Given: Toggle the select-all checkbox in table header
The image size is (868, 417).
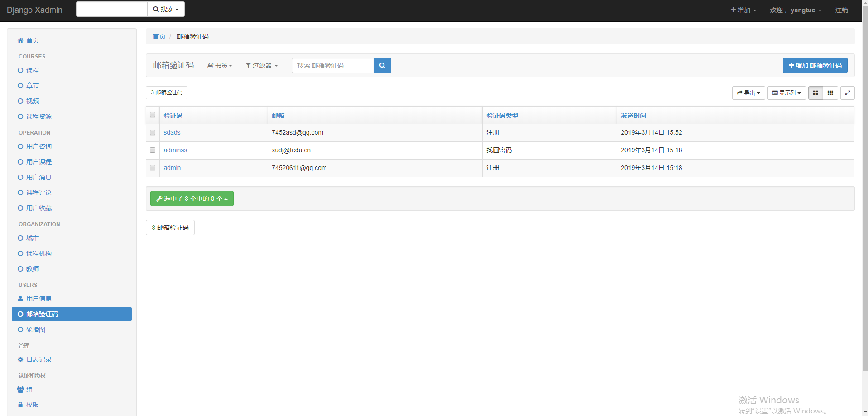Looking at the screenshot, I should click(x=153, y=115).
